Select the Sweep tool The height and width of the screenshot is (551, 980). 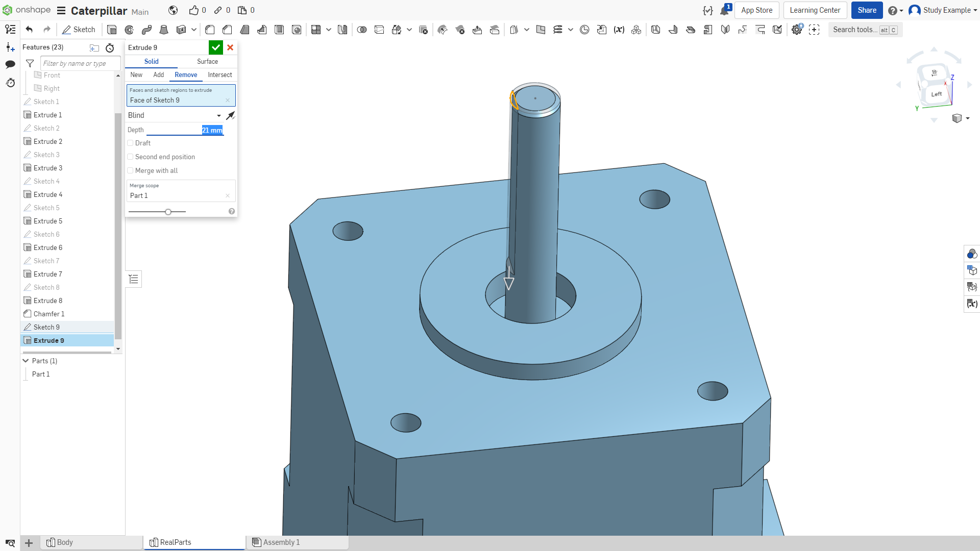pos(146,30)
